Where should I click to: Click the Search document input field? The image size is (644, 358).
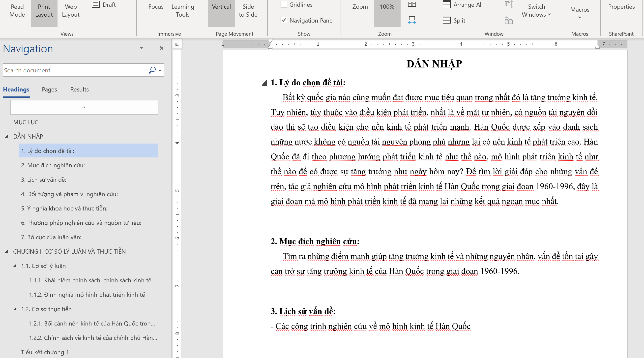pos(75,70)
